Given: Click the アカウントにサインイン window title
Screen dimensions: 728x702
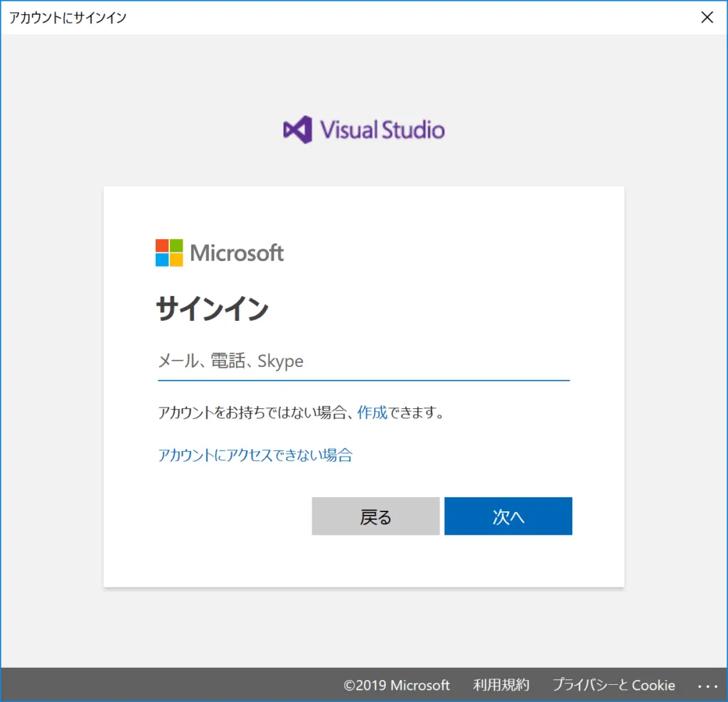Looking at the screenshot, I should (68, 18).
